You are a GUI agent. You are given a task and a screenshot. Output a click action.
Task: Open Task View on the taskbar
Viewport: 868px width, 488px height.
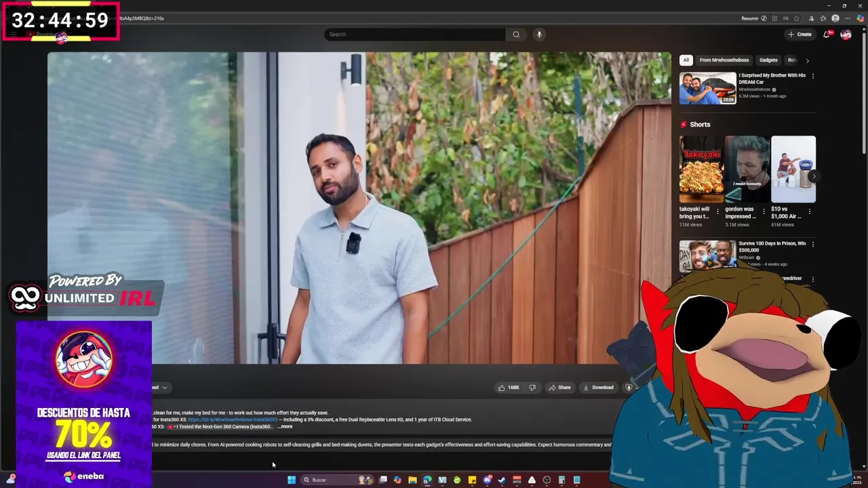tap(383, 480)
